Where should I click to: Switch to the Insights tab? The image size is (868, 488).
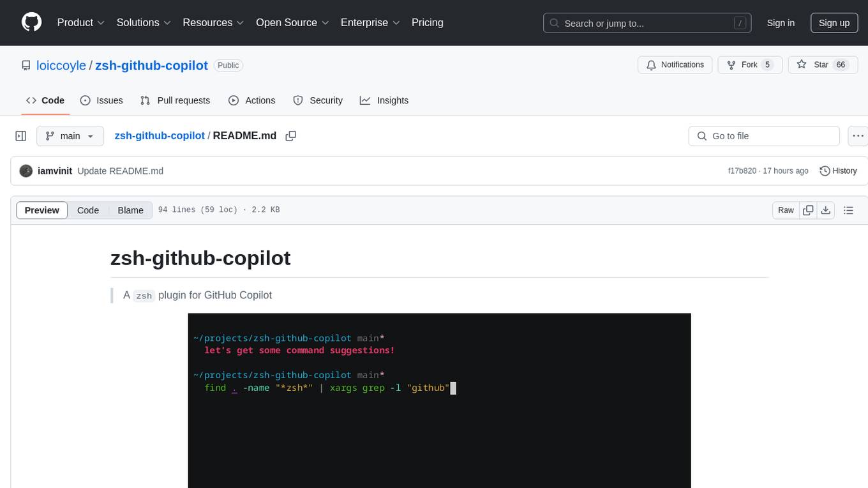tap(384, 100)
